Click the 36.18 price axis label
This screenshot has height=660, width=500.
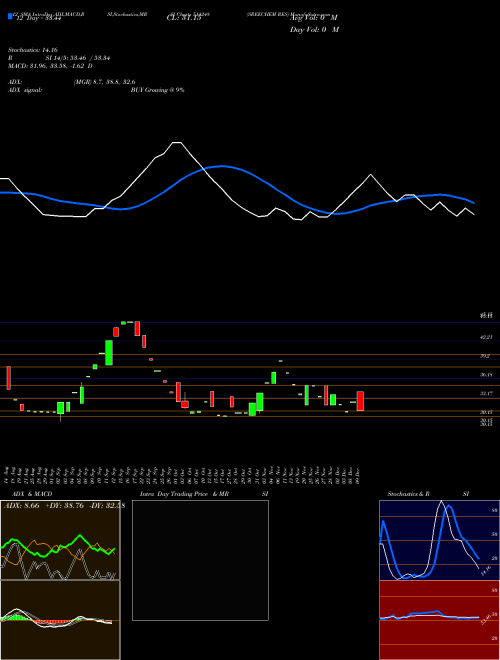(x=486, y=375)
